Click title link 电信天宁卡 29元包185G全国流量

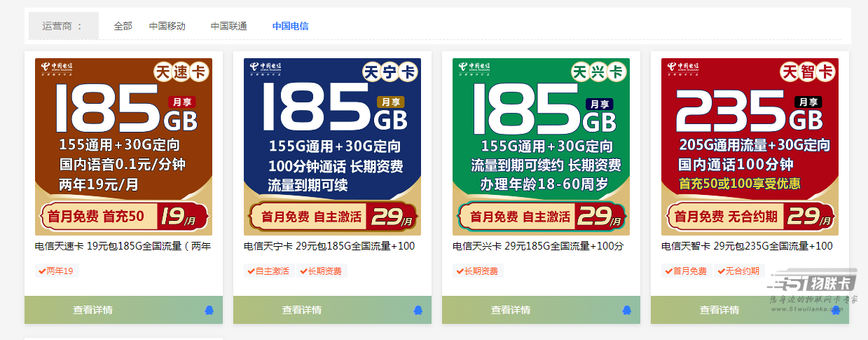329,246
